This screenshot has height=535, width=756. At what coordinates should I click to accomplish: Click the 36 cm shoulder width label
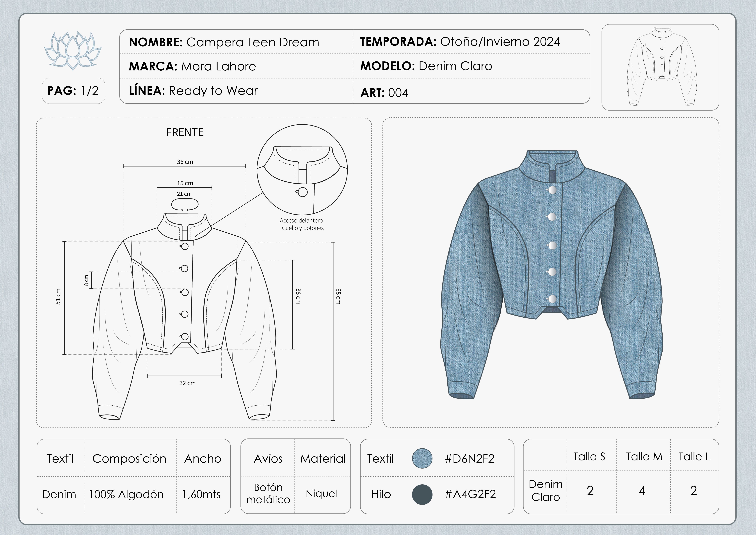click(185, 162)
